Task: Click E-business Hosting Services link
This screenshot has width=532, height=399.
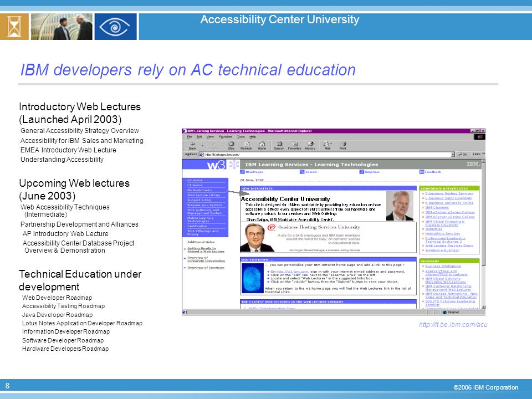Action: click(449, 193)
